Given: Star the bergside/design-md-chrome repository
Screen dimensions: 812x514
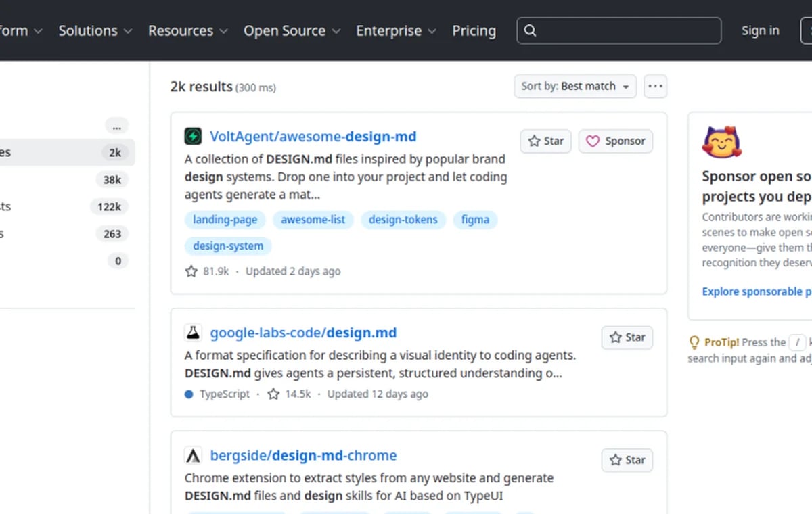Looking at the screenshot, I should [627, 460].
